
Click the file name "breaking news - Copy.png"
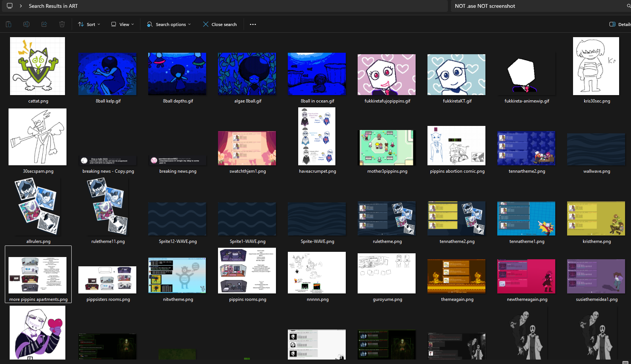(108, 171)
